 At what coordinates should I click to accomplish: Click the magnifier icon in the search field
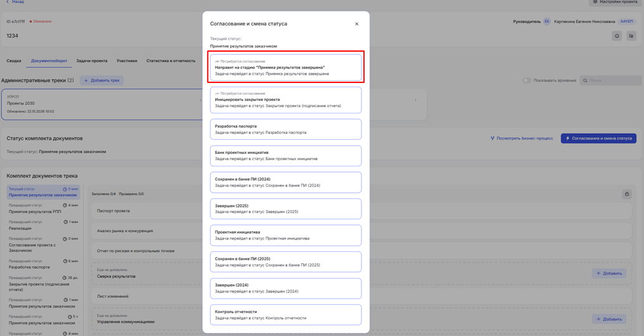point(585,80)
